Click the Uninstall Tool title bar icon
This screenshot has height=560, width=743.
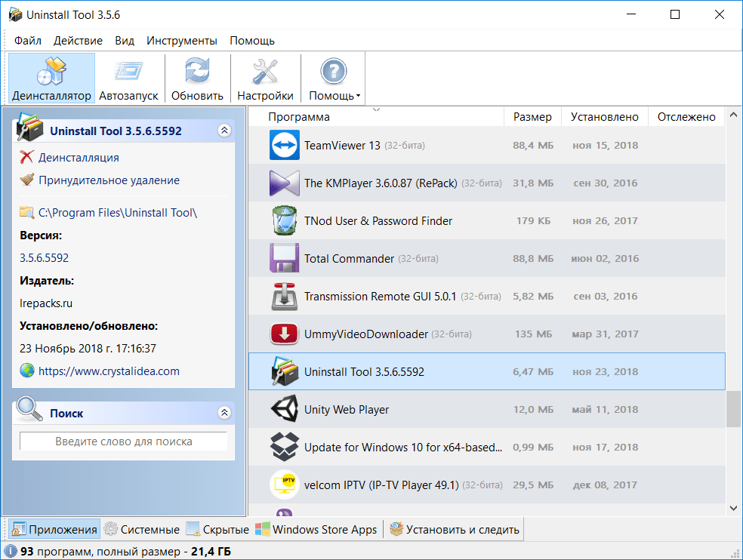15,14
